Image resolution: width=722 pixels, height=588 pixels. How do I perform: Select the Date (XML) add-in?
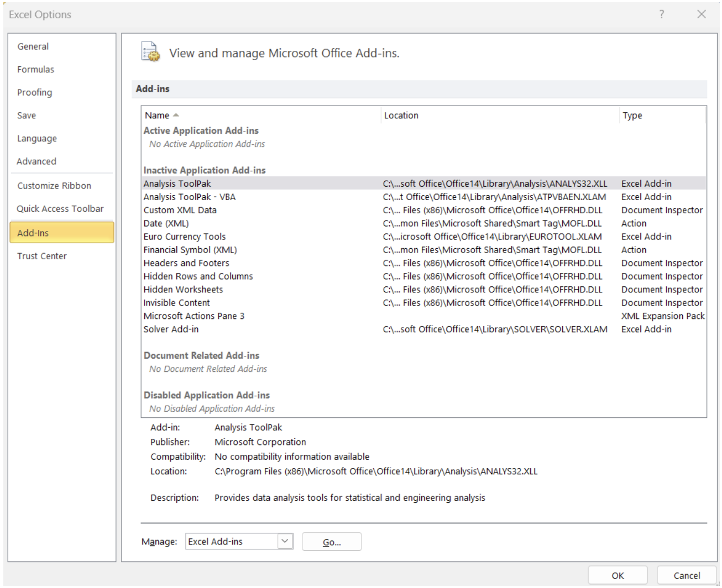pyautogui.click(x=424, y=223)
